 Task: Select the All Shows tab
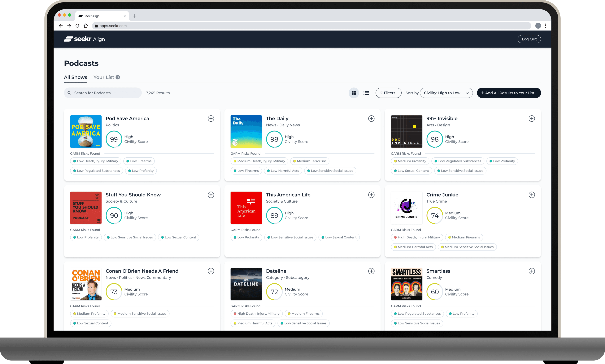click(x=75, y=77)
